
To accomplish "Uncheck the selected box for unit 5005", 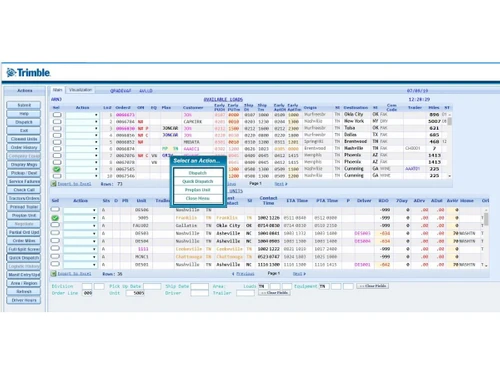I will tap(55, 218).
